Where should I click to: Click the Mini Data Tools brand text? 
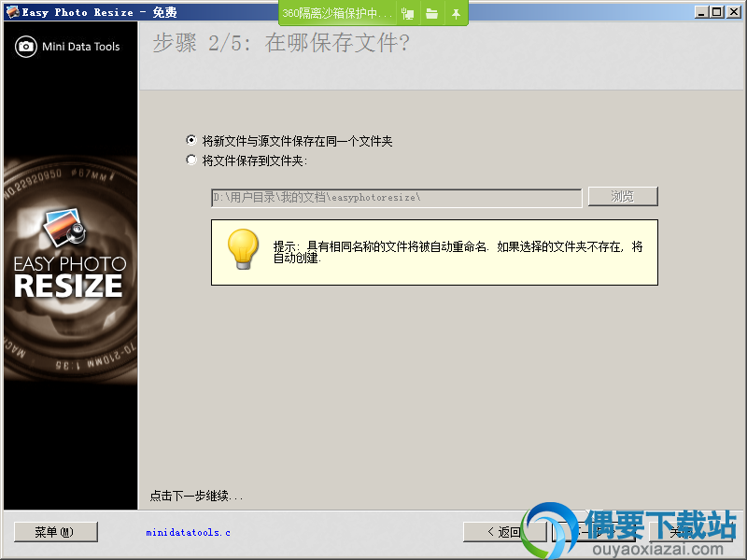pos(81,47)
